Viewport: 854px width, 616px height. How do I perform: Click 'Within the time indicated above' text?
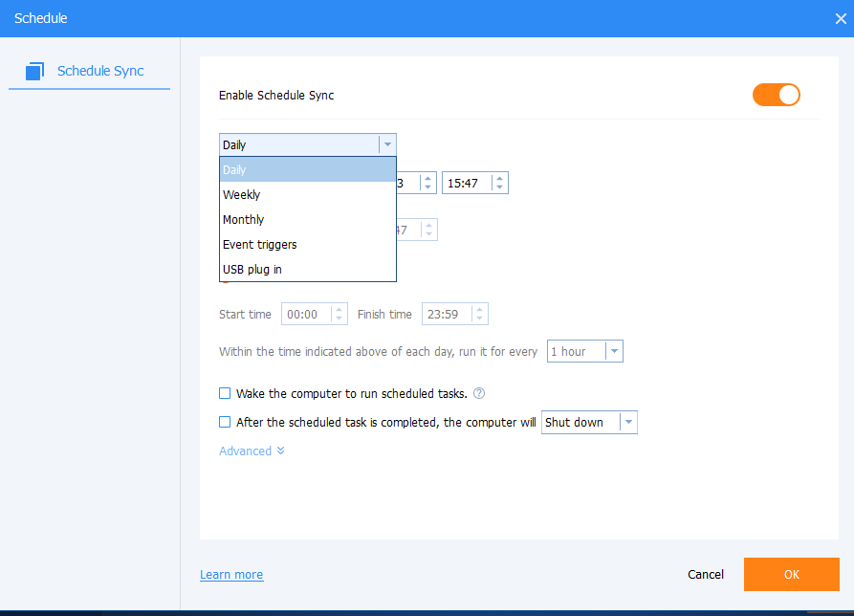click(378, 352)
